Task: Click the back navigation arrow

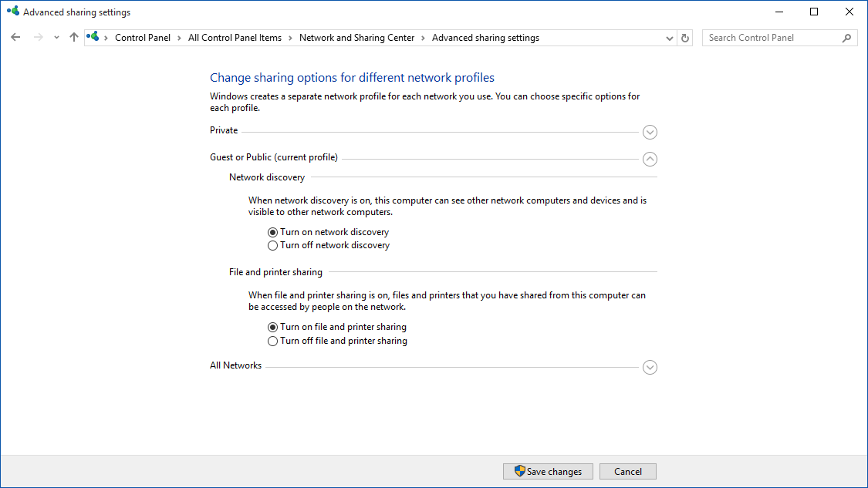Action: tap(15, 37)
